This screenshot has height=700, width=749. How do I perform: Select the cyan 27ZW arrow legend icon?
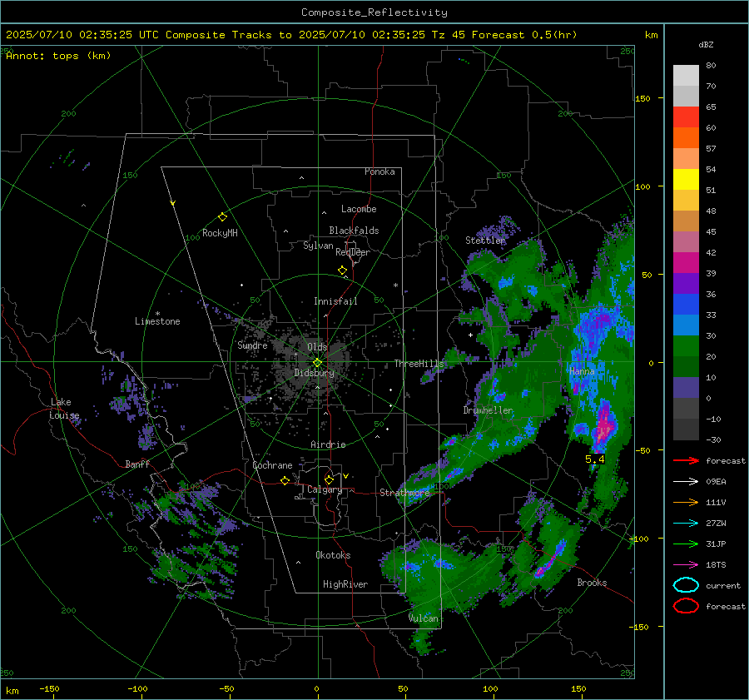coord(686,524)
